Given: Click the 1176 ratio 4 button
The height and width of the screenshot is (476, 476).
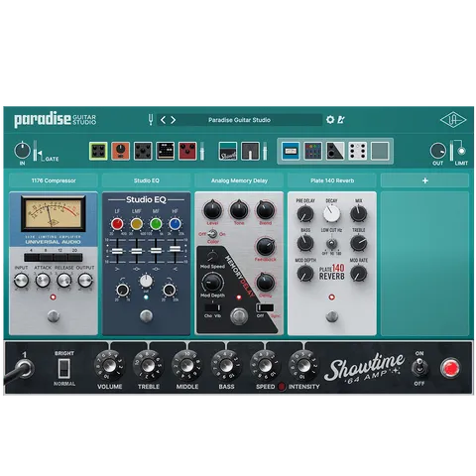Looking at the screenshot, I should tap(32, 258).
